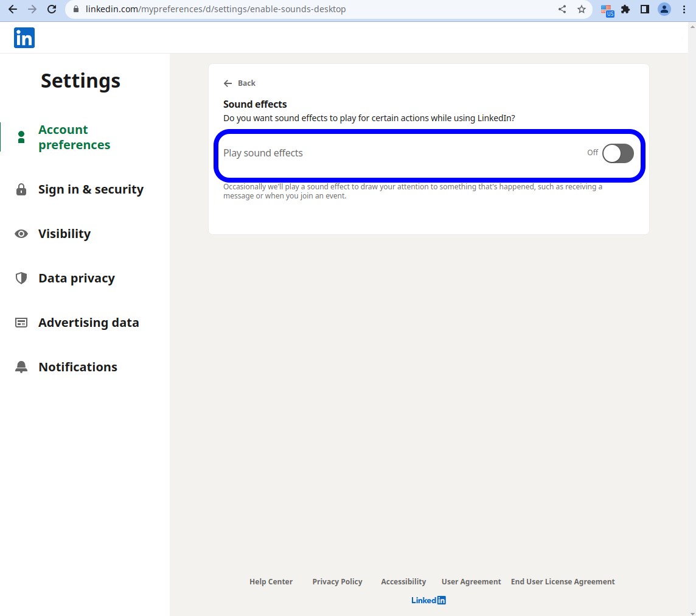Click the page scrollbar up arrow
696x616 pixels.
(692, 27)
